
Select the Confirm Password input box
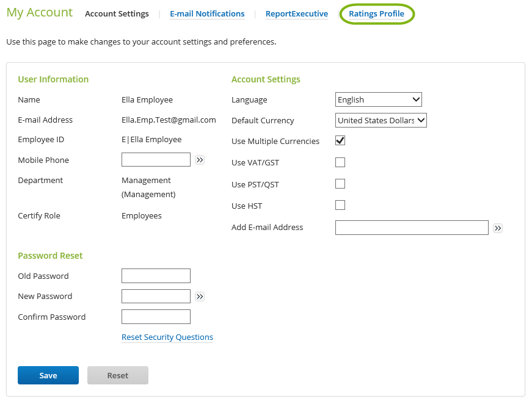pyautogui.click(x=156, y=317)
